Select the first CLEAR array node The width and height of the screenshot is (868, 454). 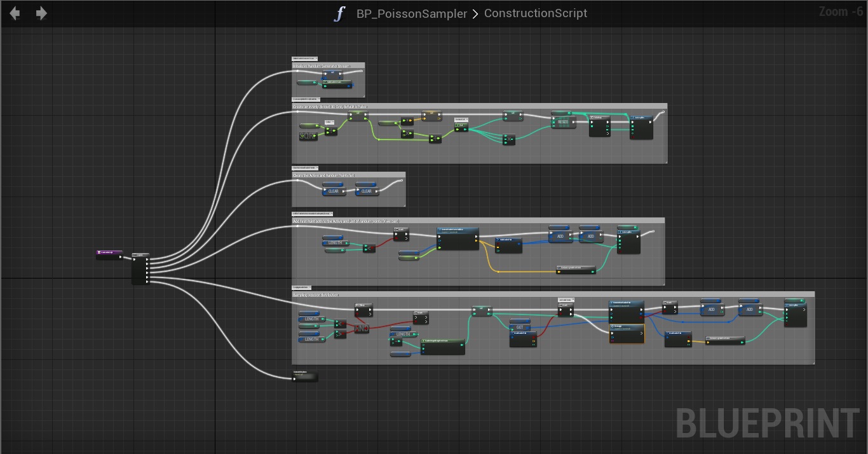coord(334,190)
